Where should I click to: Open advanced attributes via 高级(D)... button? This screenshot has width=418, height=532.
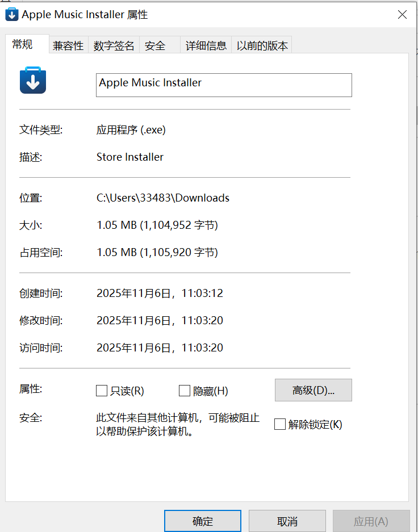(x=313, y=390)
